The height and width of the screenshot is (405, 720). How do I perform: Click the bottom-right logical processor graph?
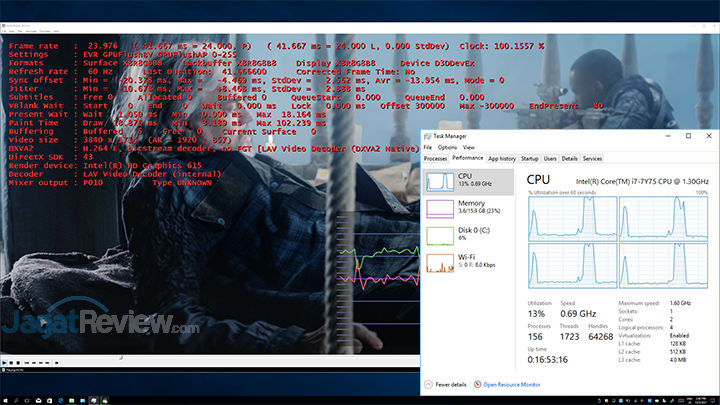(664, 265)
